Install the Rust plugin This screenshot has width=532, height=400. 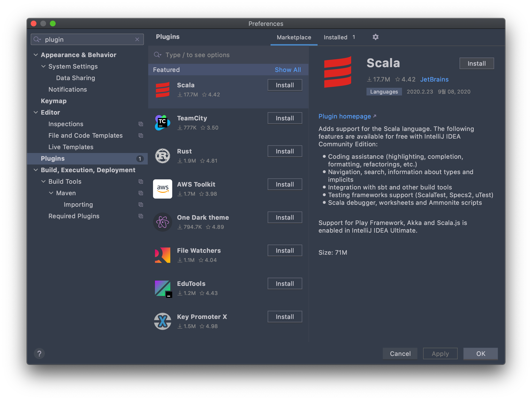point(285,151)
